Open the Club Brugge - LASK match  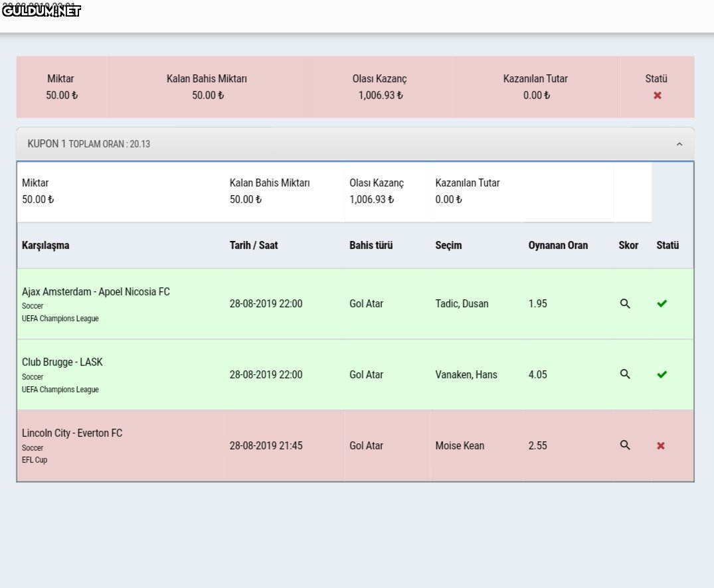click(62, 362)
